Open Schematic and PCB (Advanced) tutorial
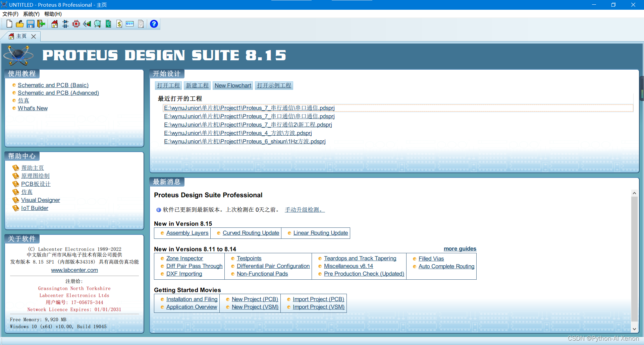 [x=58, y=93]
